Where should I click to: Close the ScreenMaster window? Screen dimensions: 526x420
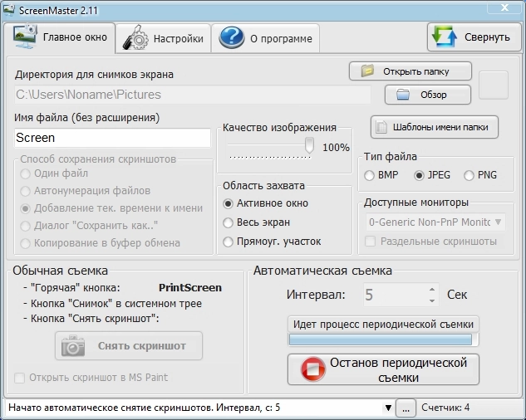pyautogui.click(x=505, y=7)
